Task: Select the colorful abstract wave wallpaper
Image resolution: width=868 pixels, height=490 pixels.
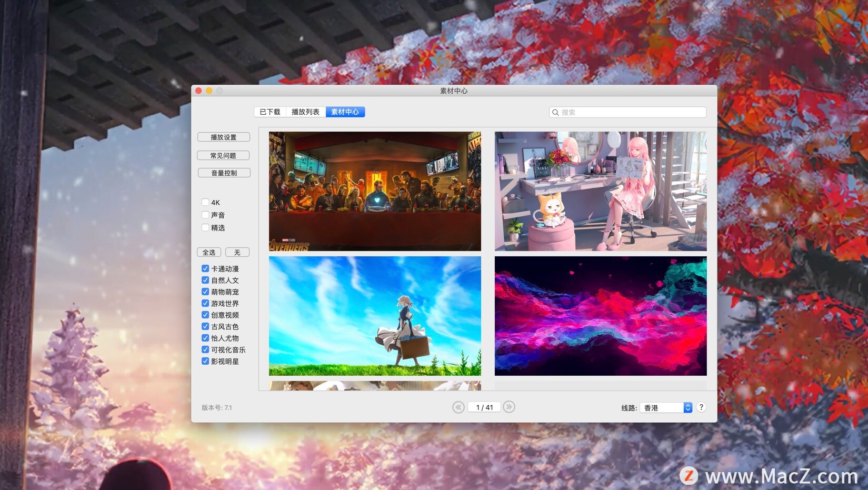Action: [601, 316]
